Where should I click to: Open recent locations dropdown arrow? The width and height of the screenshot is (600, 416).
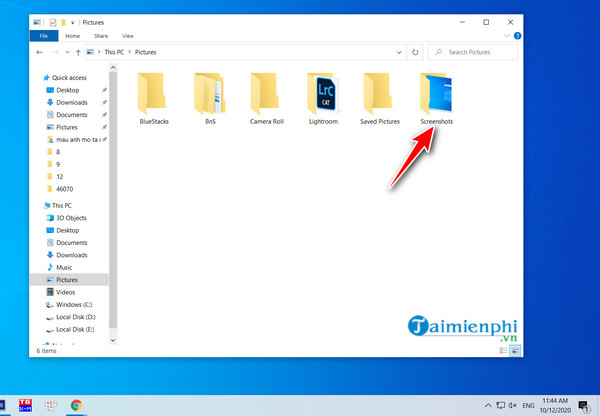[67, 52]
